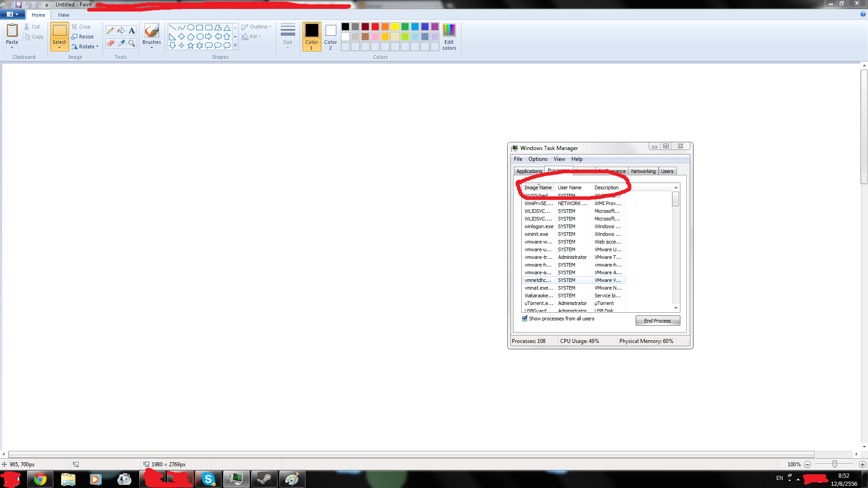Pick the Fill with color bucket tool
Viewport: 868px width, 488px height.
pos(121,31)
